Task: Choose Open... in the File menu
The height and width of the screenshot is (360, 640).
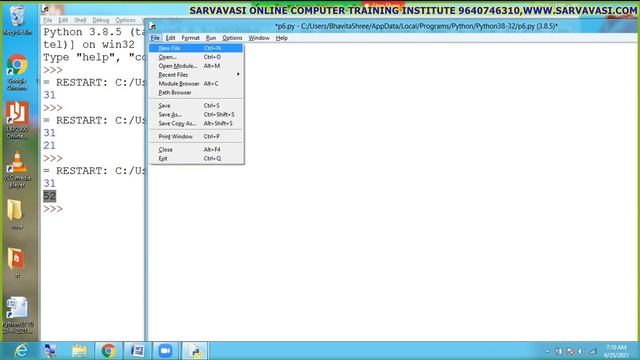Action: point(196,57)
